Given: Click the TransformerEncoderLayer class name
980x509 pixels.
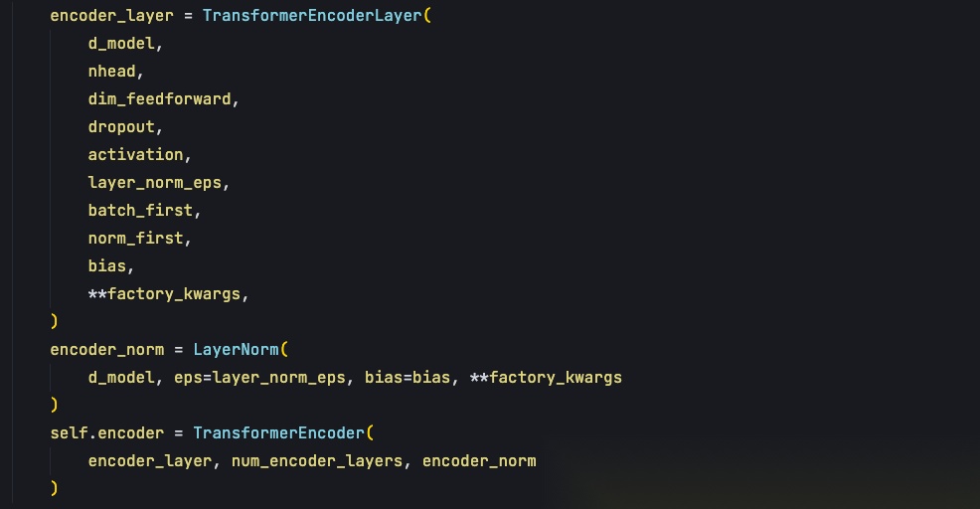Looking at the screenshot, I should [x=312, y=16].
